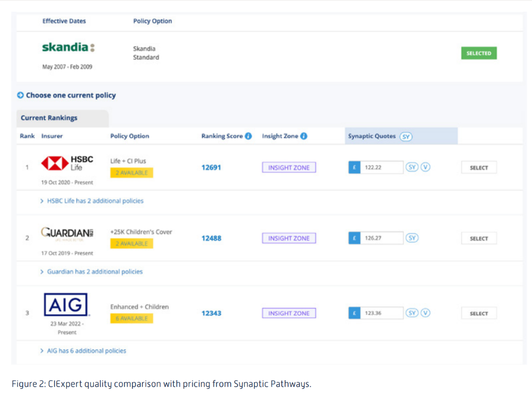Expand Guardian additional policies
532x395 pixels.
click(91, 271)
